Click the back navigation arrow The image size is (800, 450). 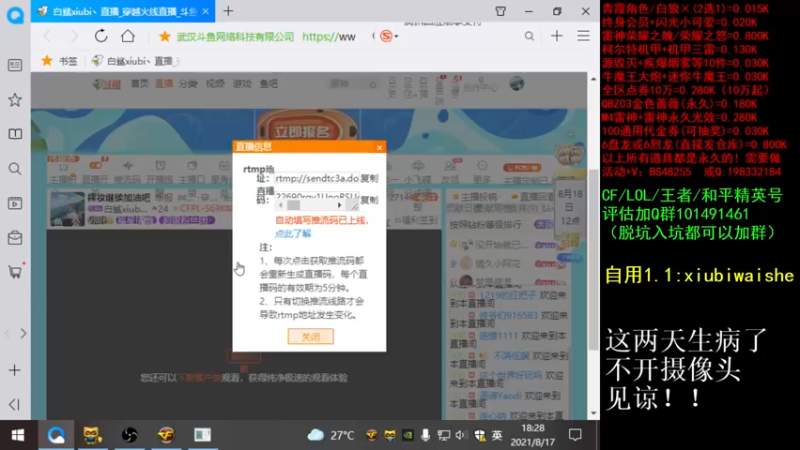tap(47, 36)
